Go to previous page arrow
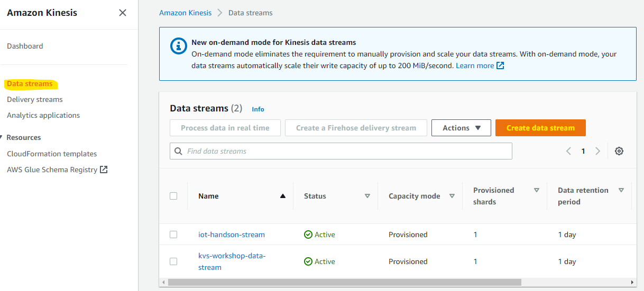Image resolution: width=644 pixels, height=291 pixels. pos(569,151)
